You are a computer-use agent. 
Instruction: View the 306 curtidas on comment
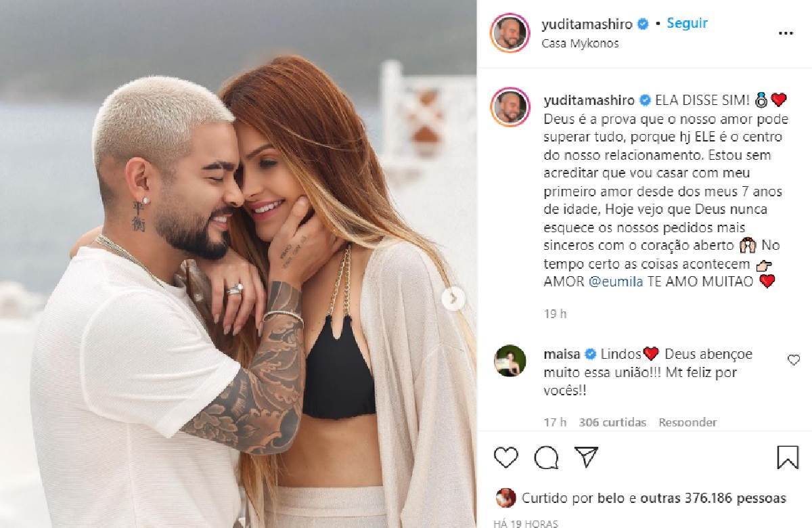coord(612,422)
